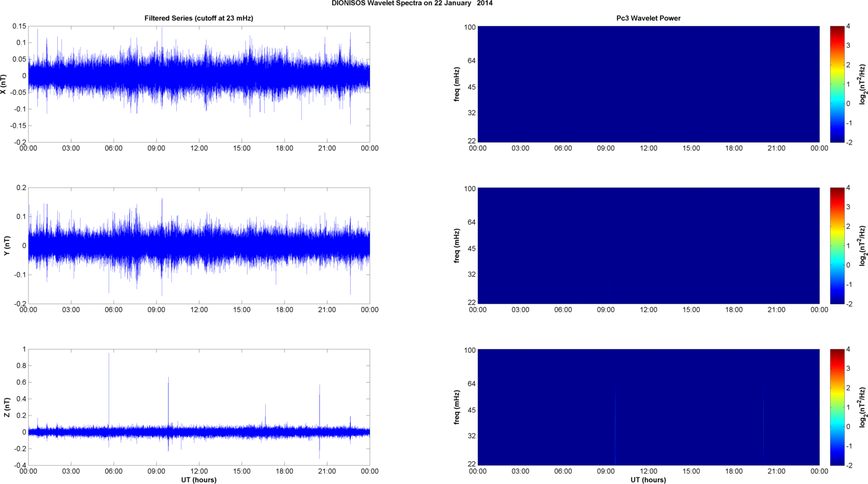This screenshot has height=484, width=868.
Task: Click the 18:00 tick under the Z series plot
Action: click(284, 472)
